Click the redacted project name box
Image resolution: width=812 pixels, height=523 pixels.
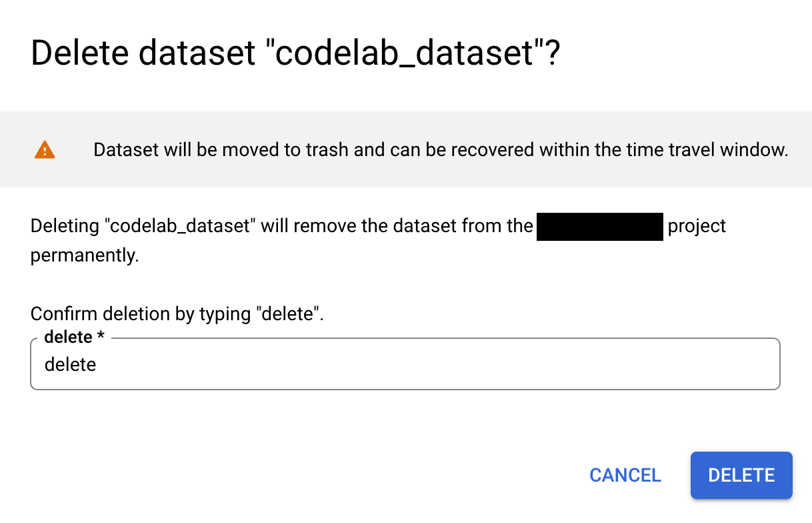tap(599, 226)
